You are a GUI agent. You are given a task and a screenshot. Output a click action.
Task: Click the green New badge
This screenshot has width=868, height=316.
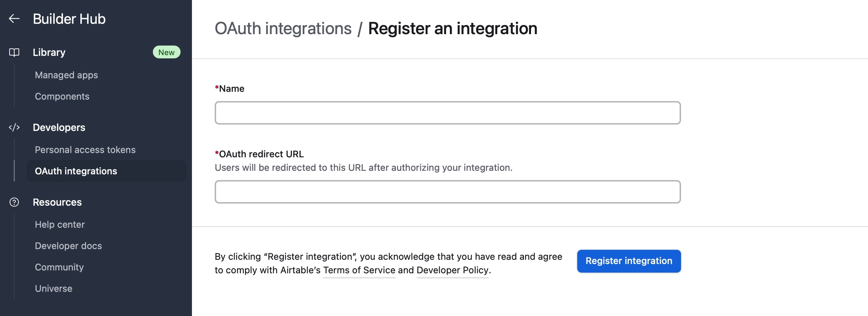(166, 52)
